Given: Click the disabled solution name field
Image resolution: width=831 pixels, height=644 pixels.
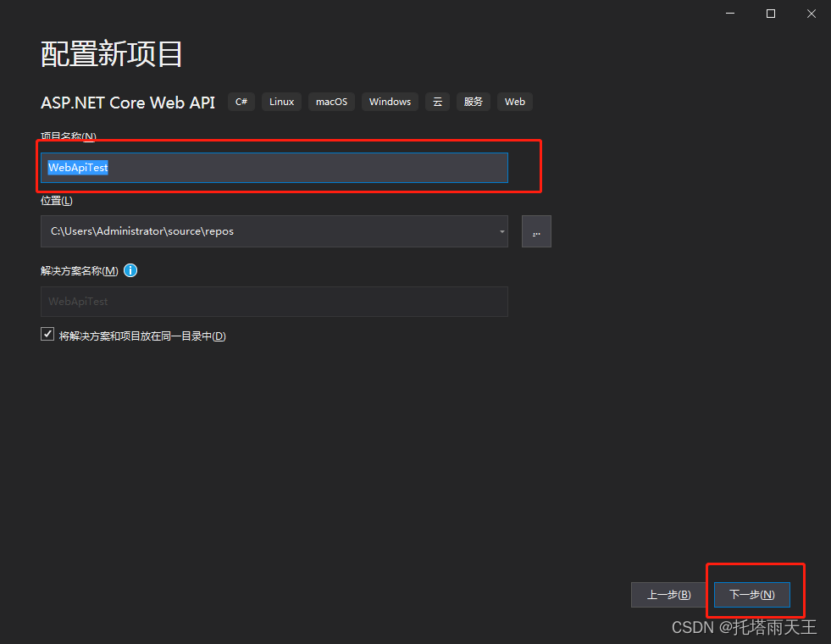Looking at the screenshot, I should pyautogui.click(x=274, y=302).
